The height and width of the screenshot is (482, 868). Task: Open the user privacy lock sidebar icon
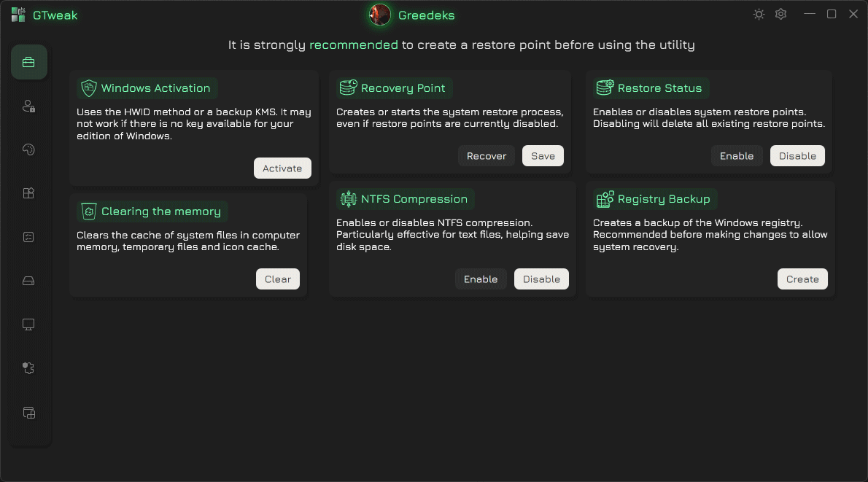pyautogui.click(x=28, y=106)
